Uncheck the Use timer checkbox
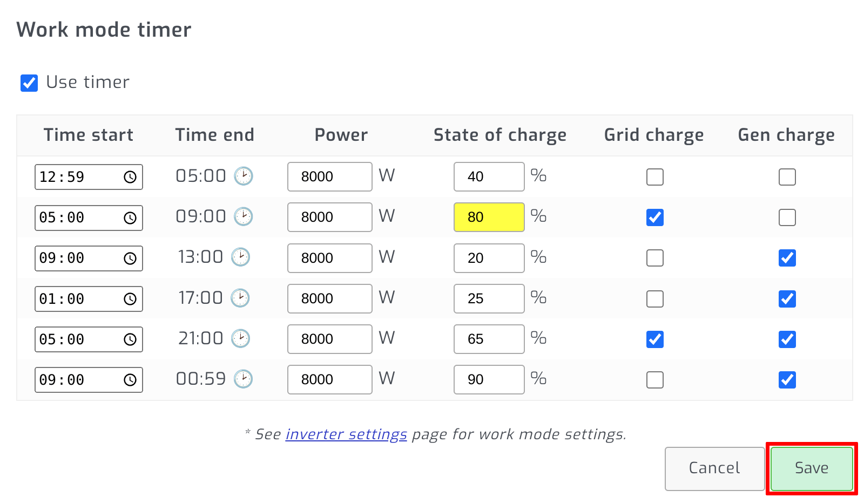Image resolution: width=864 pixels, height=504 pixels. [29, 82]
